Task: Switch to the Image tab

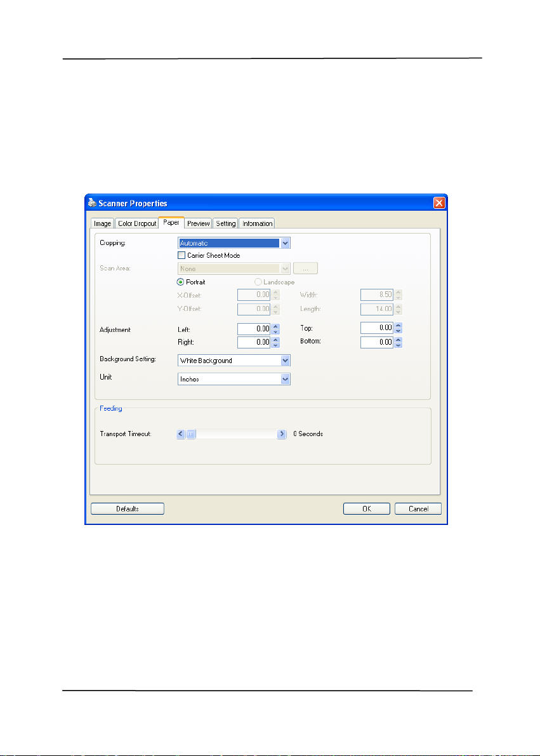Action: (x=102, y=223)
